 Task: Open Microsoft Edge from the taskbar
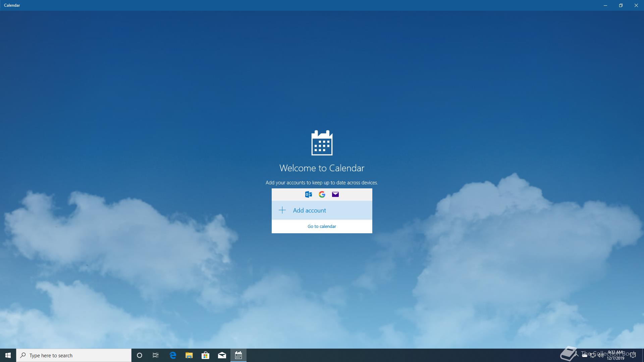pos(173,355)
